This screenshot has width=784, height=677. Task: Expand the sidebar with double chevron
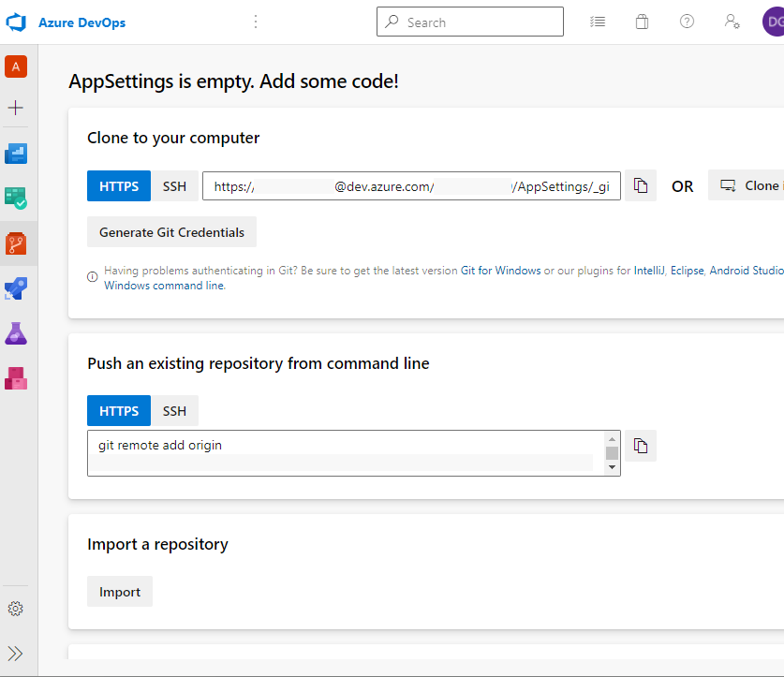(16, 654)
